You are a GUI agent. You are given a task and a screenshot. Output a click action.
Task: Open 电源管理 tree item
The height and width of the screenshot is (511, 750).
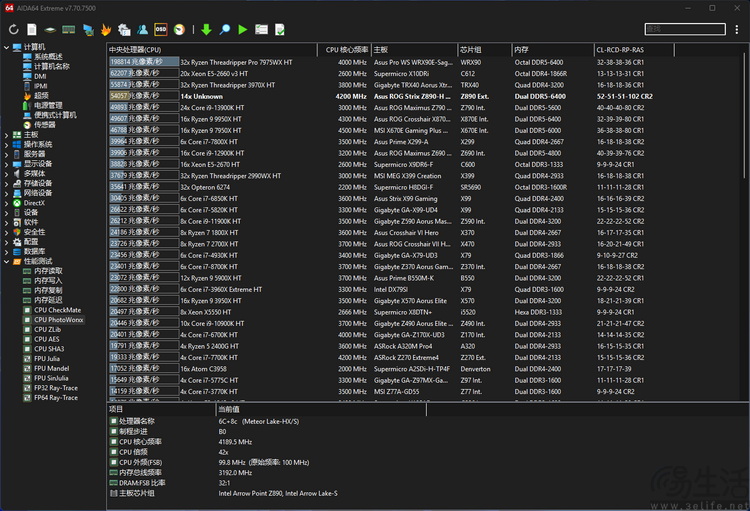tap(48, 105)
